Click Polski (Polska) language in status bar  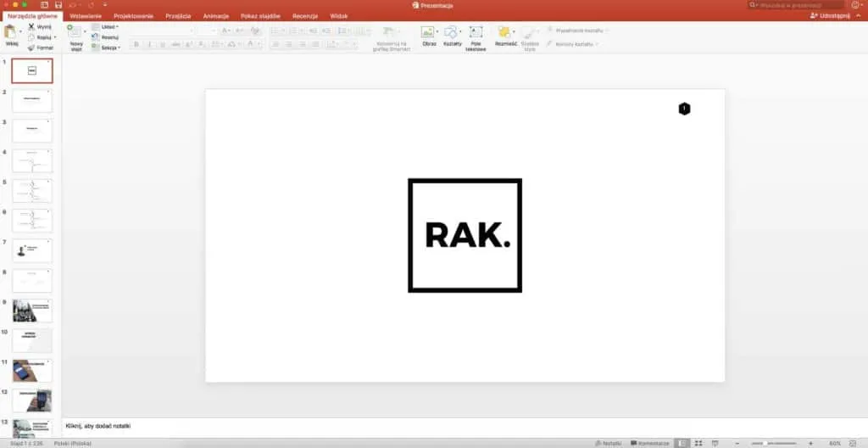point(72,444)
